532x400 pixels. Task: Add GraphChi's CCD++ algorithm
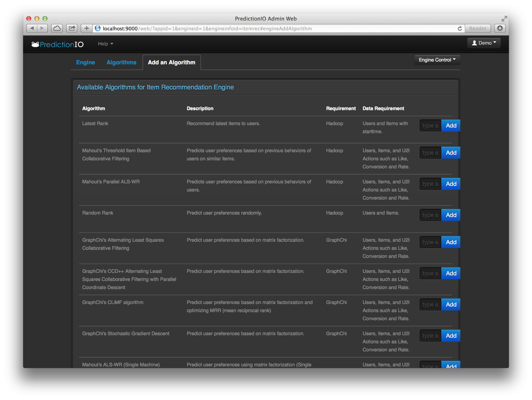(x=451, y=273)
